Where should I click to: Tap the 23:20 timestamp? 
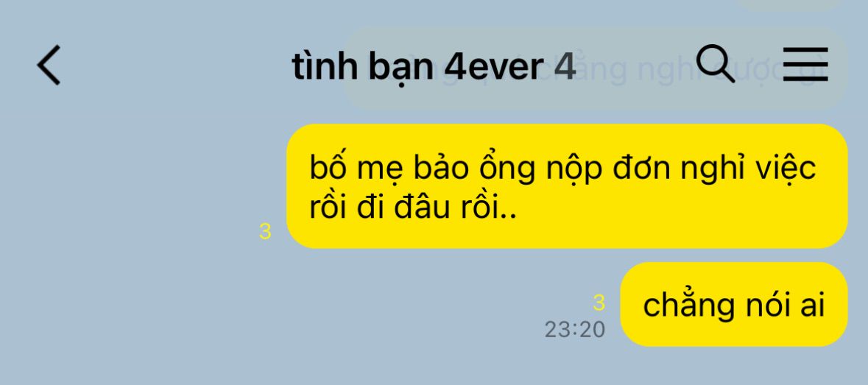point(575,331)
